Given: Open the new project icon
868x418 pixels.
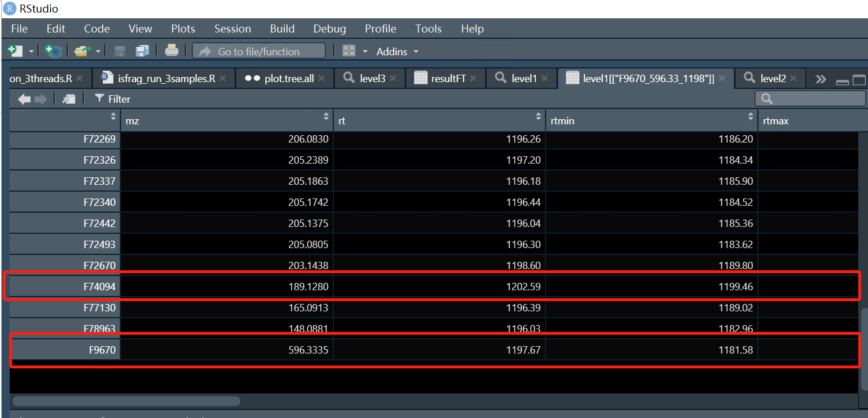Looking at the screenshot, I should pos(53,51).
